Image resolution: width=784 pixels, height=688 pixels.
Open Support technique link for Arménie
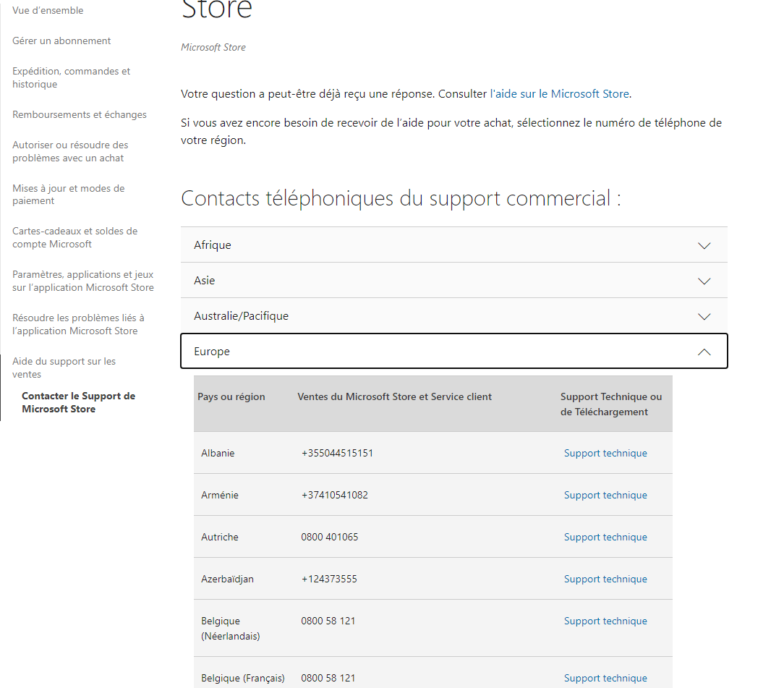coord(605,495)
